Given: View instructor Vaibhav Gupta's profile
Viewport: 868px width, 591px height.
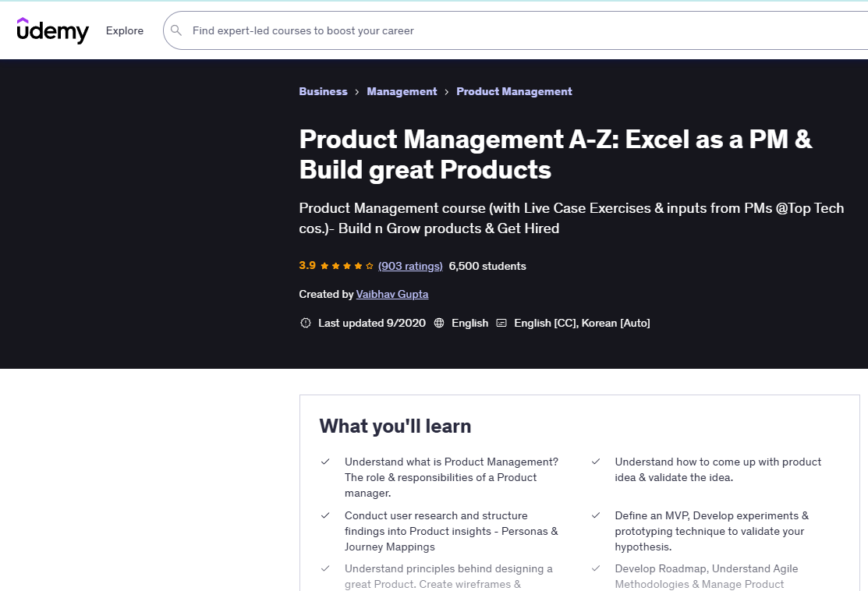Looking at the screenshot, I should [x=392, y=294].
